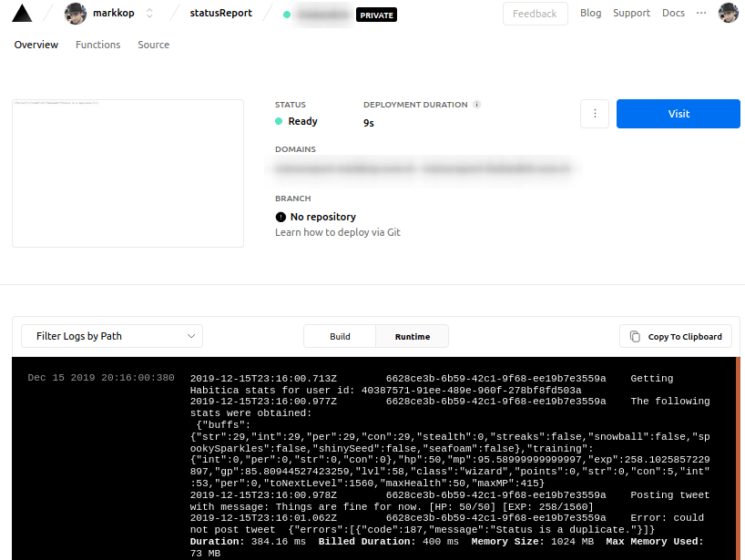
Task: Switch to the Functions tab
Action: tap(97, 45)
